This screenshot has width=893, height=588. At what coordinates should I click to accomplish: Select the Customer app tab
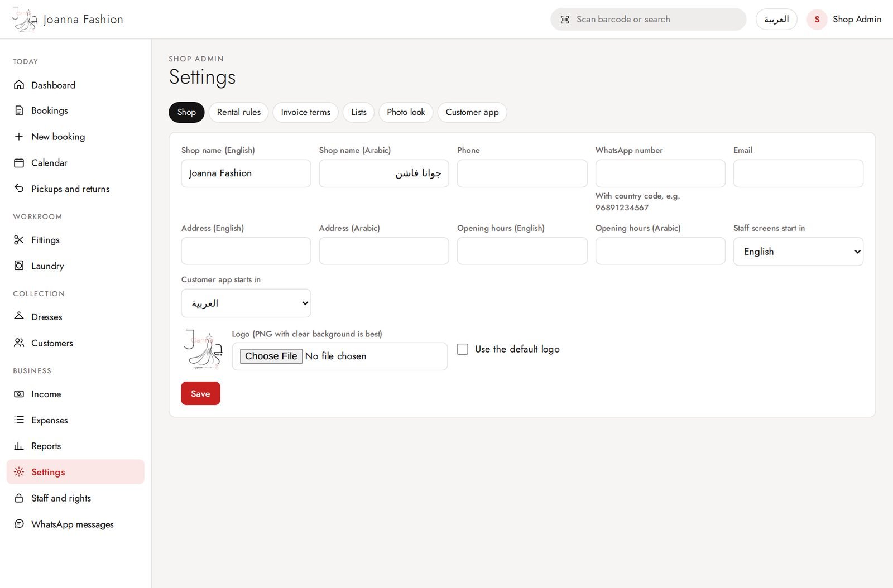pos(472,112)
